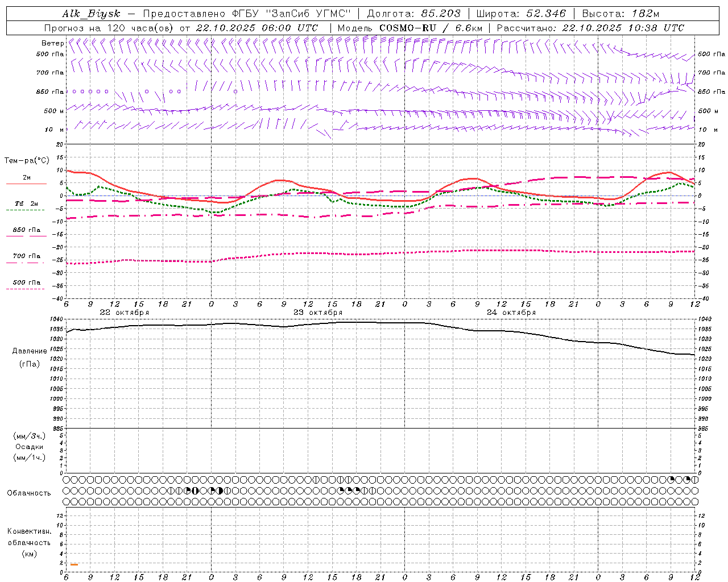Click the Td 2м dew point legend entry
Viewport: 728px width, 582px height.
coord(27,203)
